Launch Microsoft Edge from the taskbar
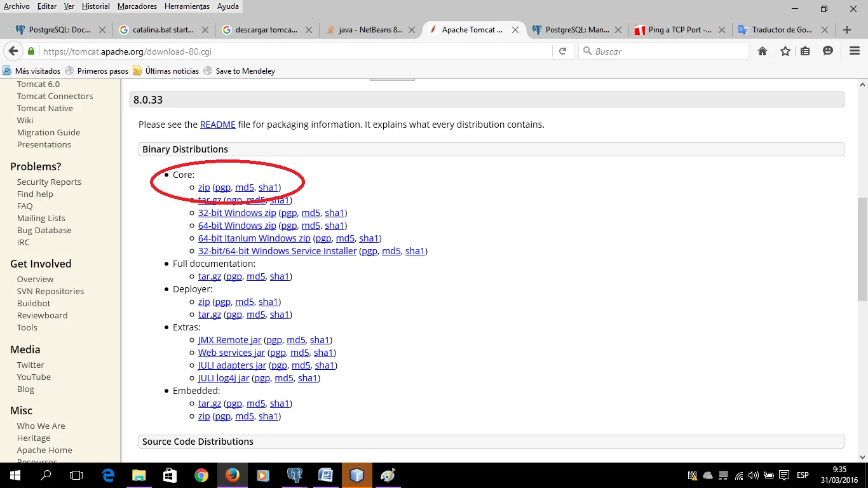Viewport: 868px width, 488px height. coord(108,475)
